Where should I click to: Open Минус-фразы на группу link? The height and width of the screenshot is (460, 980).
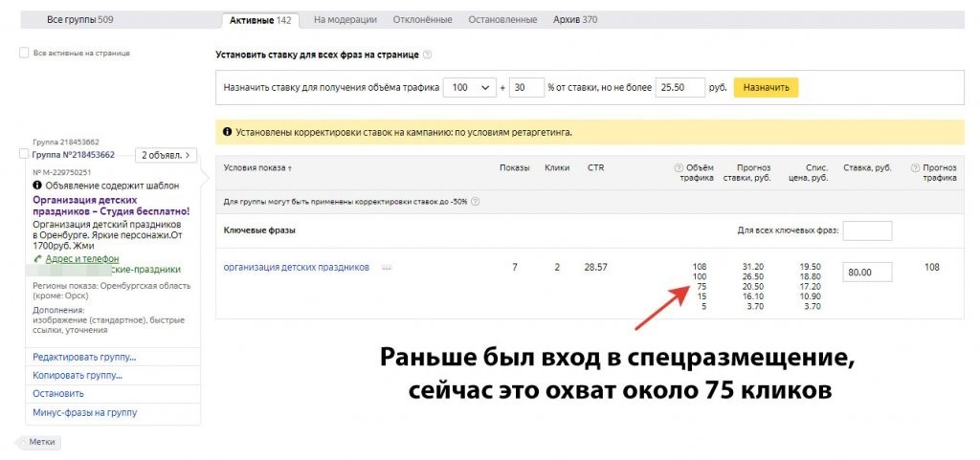[84, 412]
